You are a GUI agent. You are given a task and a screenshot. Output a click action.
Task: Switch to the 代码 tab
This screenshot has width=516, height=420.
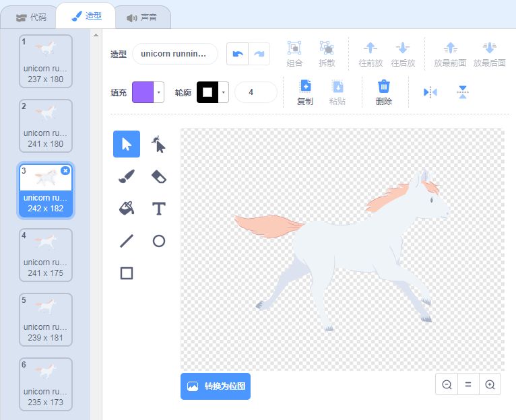pyautogui.click(x=31, y=17)
